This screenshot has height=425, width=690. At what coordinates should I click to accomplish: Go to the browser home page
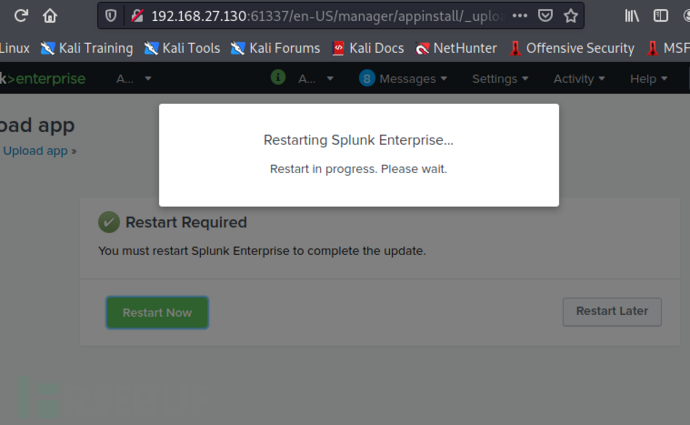[50, 16]
